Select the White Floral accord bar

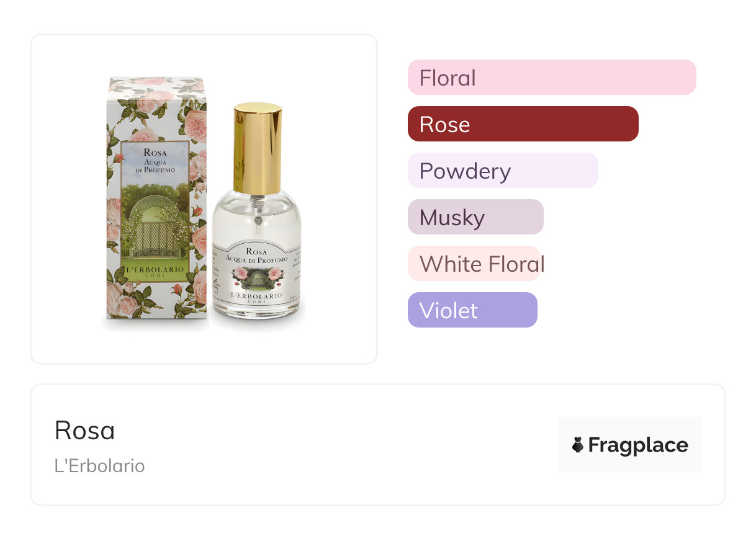click(x=474, y=264)
